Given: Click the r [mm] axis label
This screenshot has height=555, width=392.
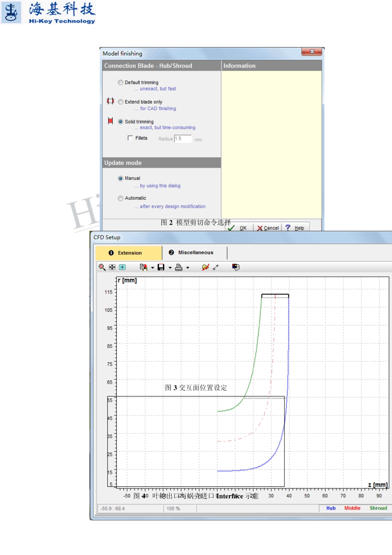Looking at the screenshot, I should 128,280.
